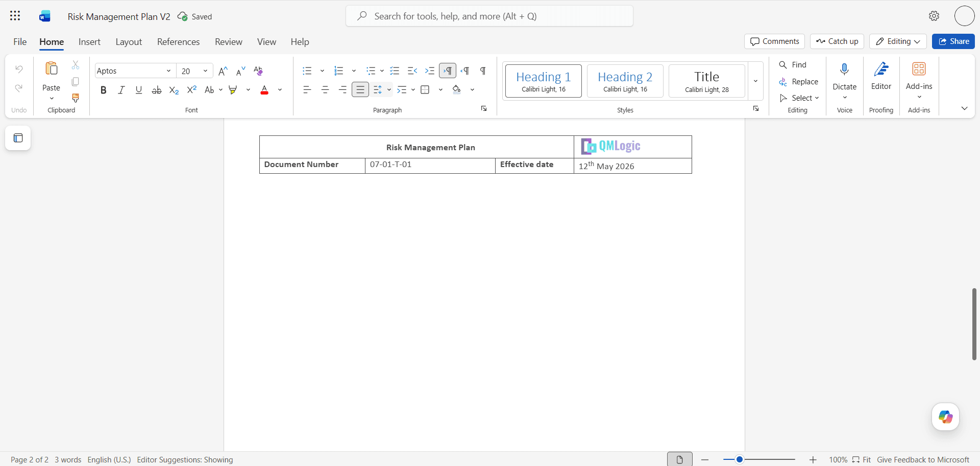Center align the text

(x=325, y=90)
